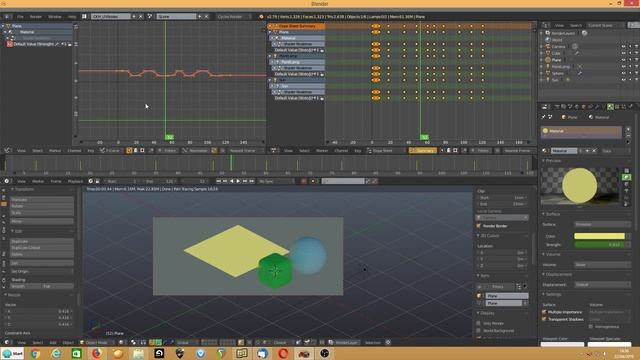Open the Object menu in the 3D viewport header
640x360 pixels.
[x=68, y=342]
